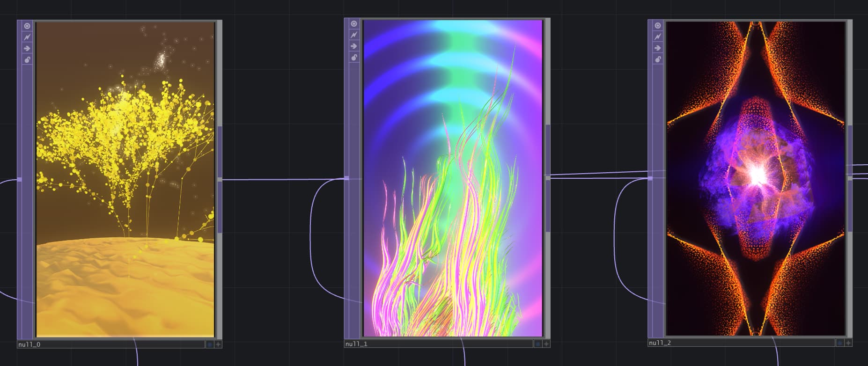Select the wire between null_0 and null_1
This screenshot has height=366, width=868.
tap(283, 179)
